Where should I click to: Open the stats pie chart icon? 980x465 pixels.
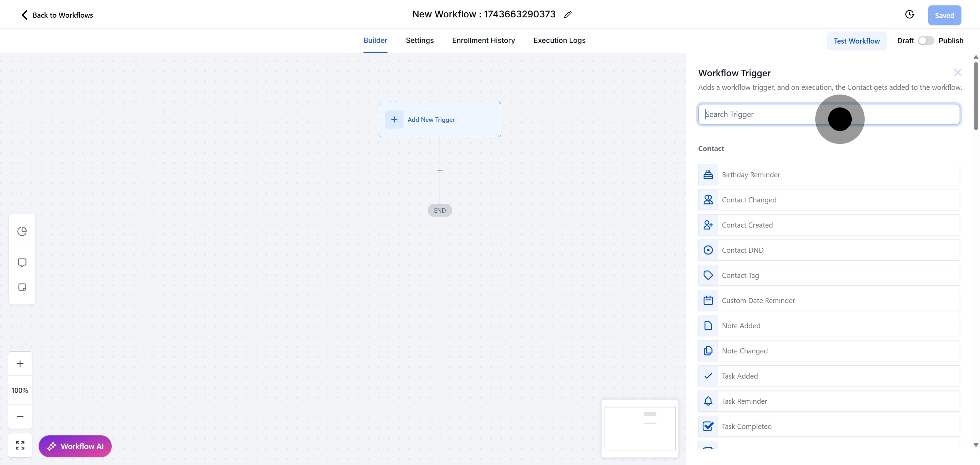pyautogui.click(x=22, y=231)
